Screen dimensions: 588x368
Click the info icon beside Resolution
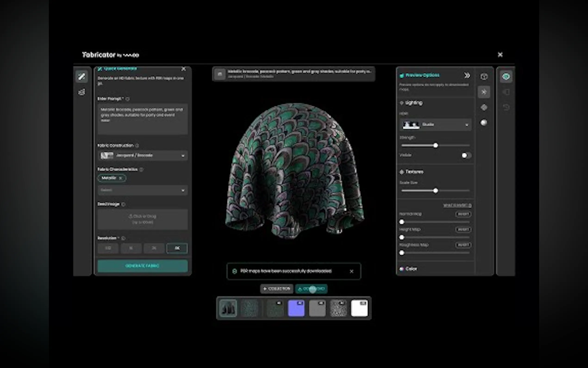(x=123, y=238)
